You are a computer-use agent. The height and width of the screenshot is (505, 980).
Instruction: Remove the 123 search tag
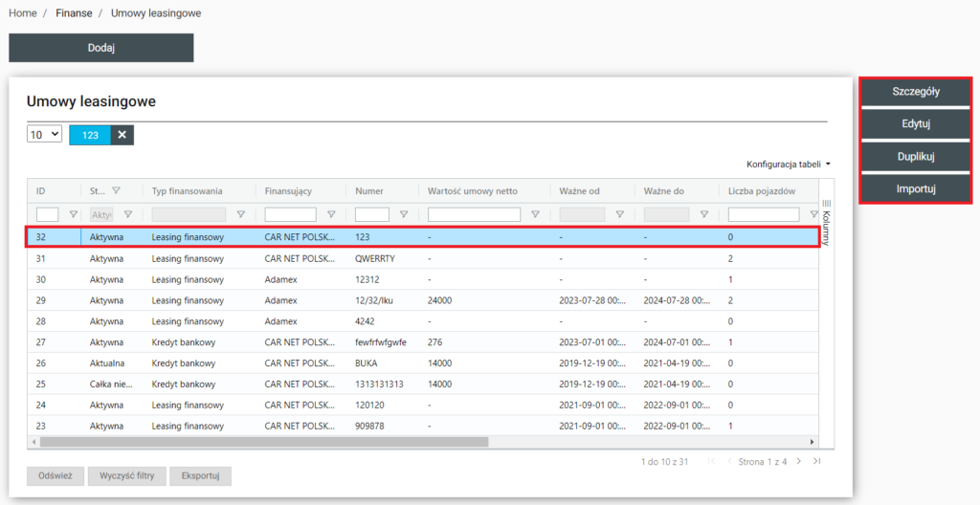(x=122, y=135)
